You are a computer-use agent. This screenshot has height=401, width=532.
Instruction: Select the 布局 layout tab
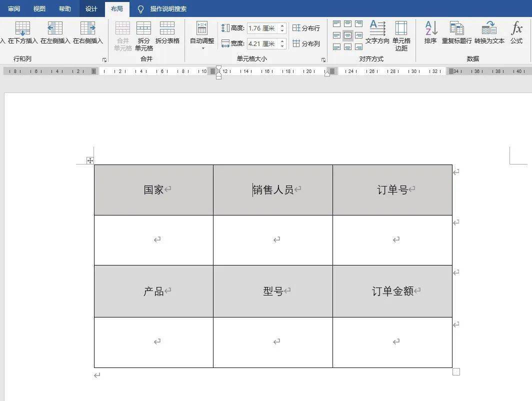[117, 9]
